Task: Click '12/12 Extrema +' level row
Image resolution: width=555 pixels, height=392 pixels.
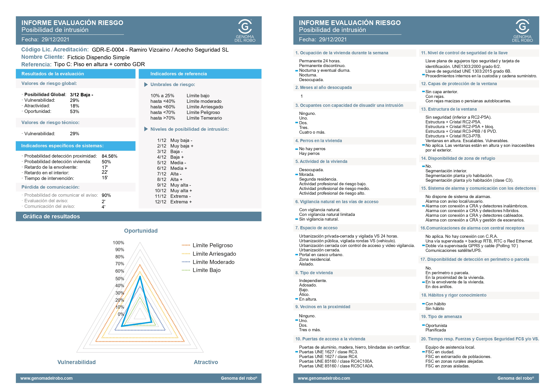Action: click(x=173, y=202)
